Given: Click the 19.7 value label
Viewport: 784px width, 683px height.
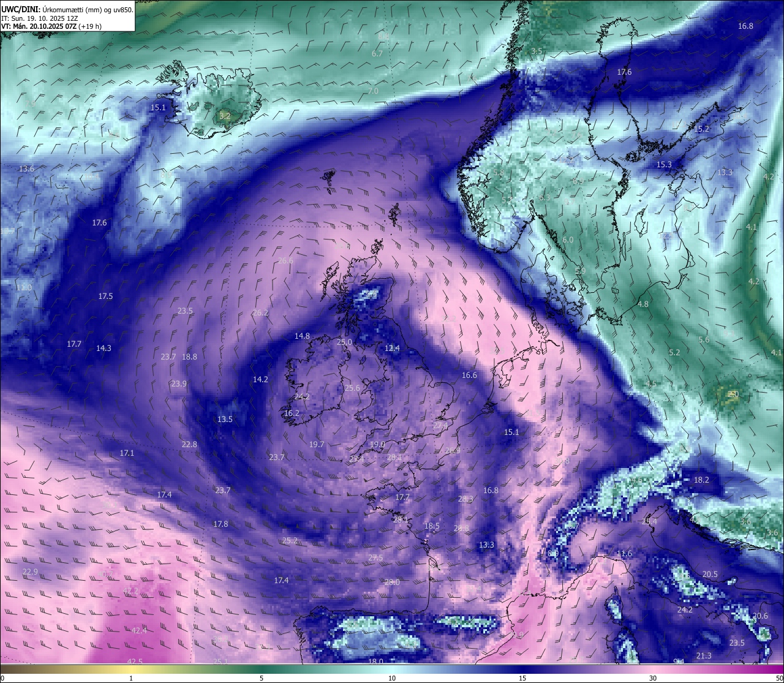Looking at the screenshot, I should pos(317,445).
